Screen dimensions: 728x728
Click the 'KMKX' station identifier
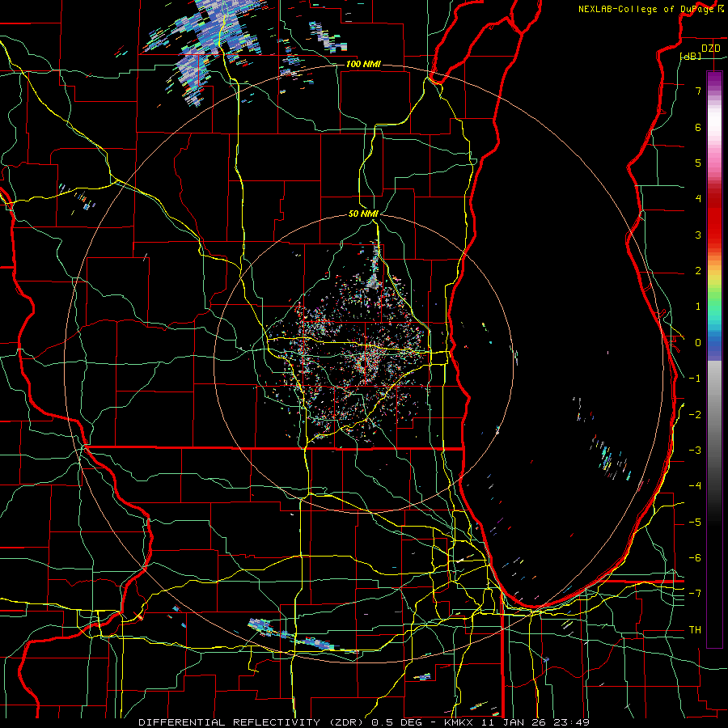[459, 722]
